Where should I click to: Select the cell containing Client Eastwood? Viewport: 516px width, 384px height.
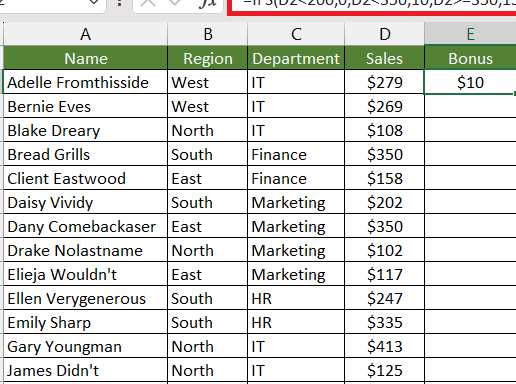point(85,178)
